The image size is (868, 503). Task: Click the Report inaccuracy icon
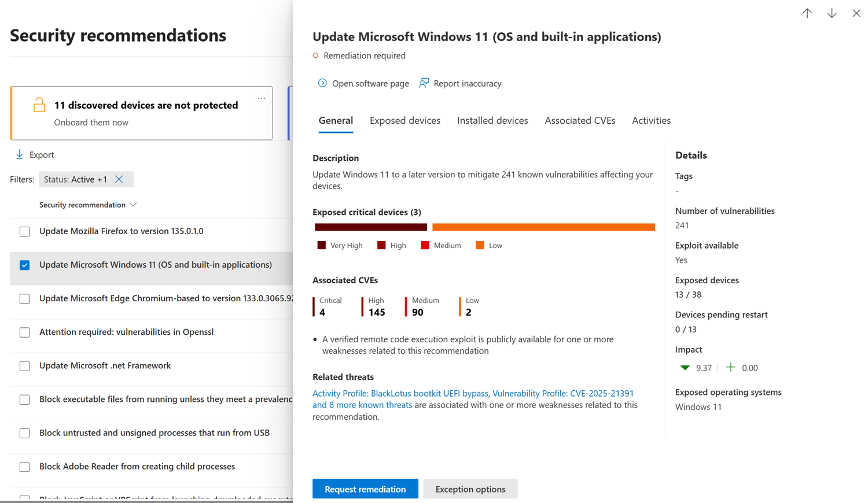(424, 83)
